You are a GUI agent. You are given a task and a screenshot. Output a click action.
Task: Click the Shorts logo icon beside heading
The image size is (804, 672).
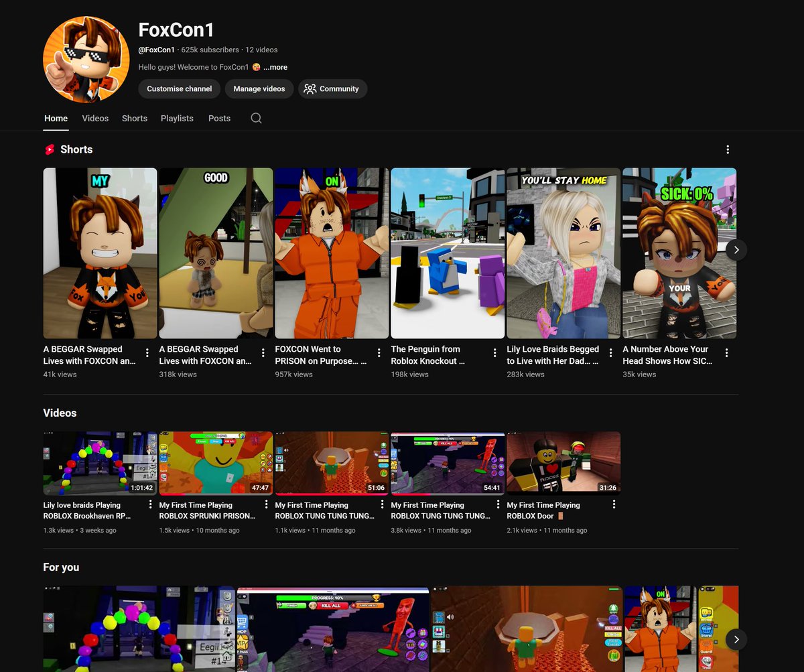click(x=49, y=149)
